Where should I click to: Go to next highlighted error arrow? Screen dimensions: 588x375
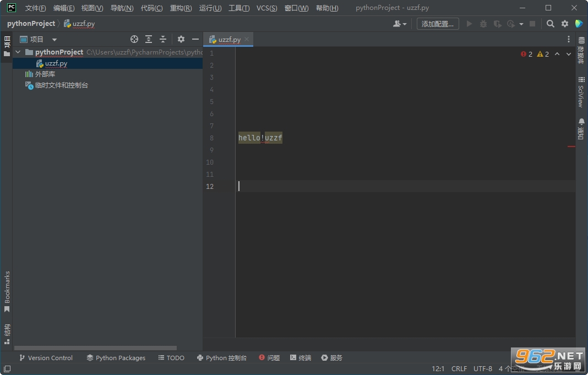[x=569, y=54]
